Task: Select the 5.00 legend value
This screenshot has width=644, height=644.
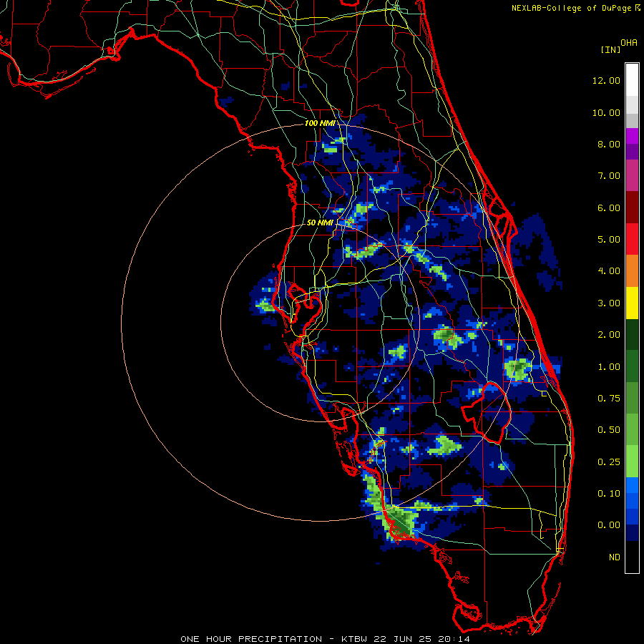Action: 609,240
